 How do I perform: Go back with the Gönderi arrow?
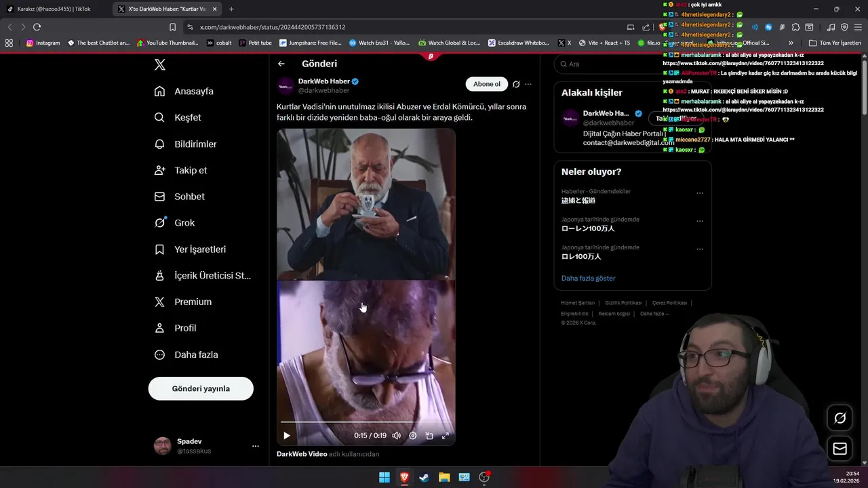click(281, 64)
